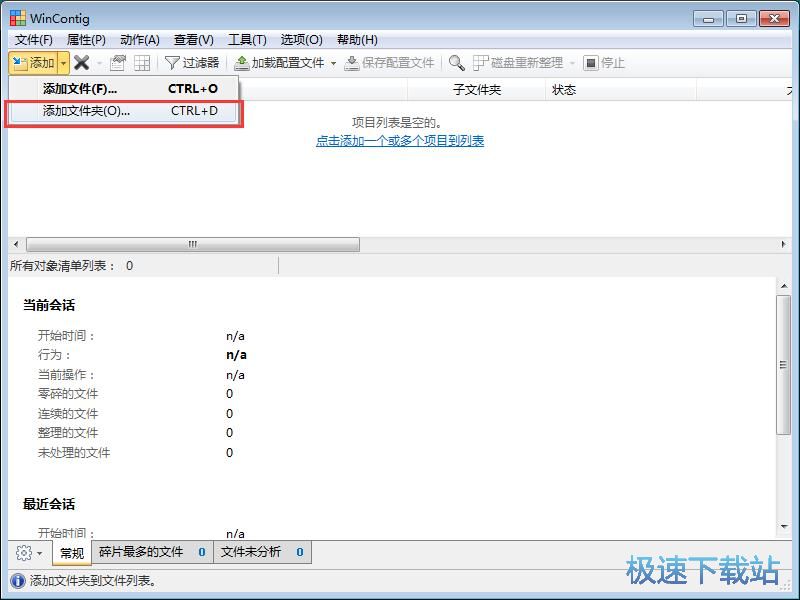Expand the Load Profile dropdown arrow

[x=336, y=63]
